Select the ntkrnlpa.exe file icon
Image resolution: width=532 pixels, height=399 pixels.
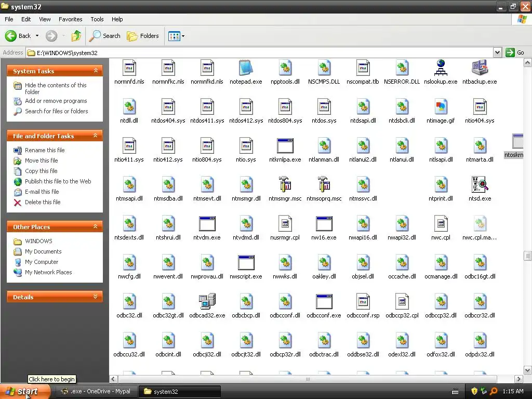click(x=285, y=145)
